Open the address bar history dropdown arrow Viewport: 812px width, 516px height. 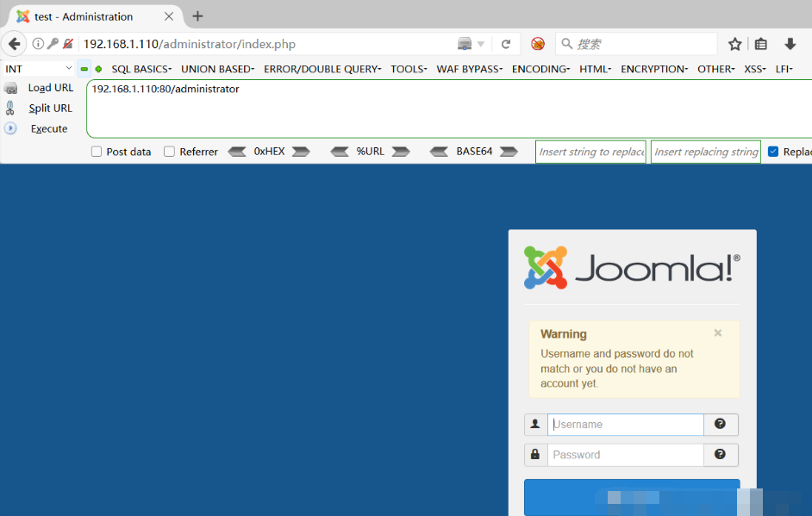[481, 44]
